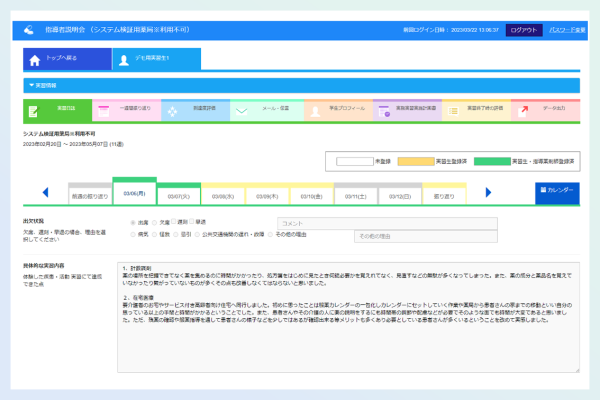
Task: Click the person icon on the デモ用実習生1 tab
Action: tap(125, 60)
